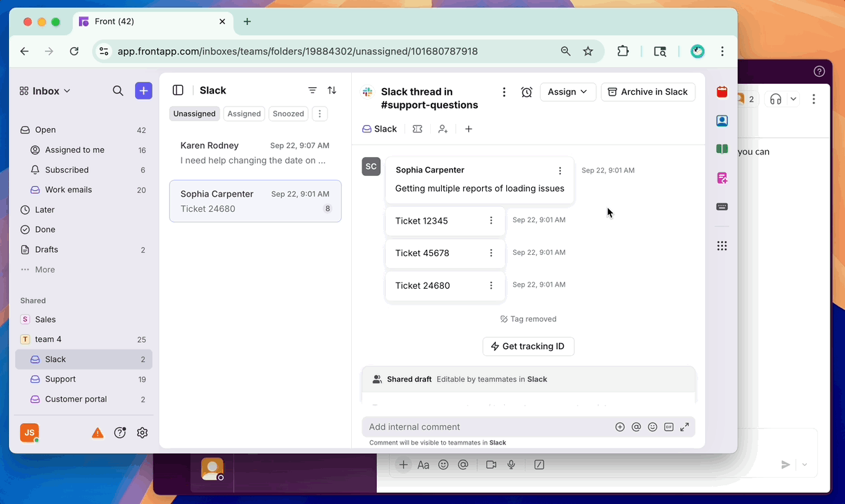Click the emoji icon in comment box
The width and height of the screenshot is (845, 504).
click(x=652, y=427)
